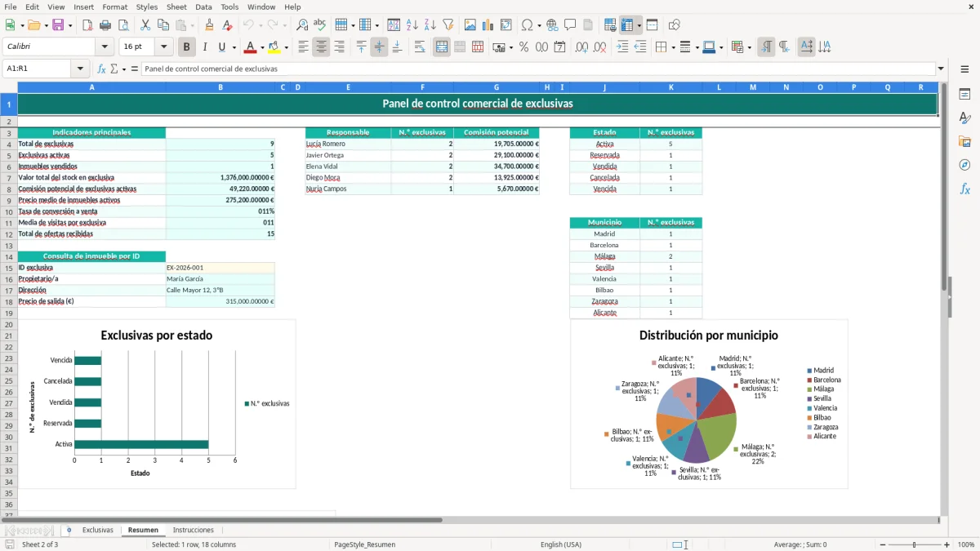Click the zoom in plus button
This screenshot has width=980, height=551.
pyautogui.click(x=947, y=544)
